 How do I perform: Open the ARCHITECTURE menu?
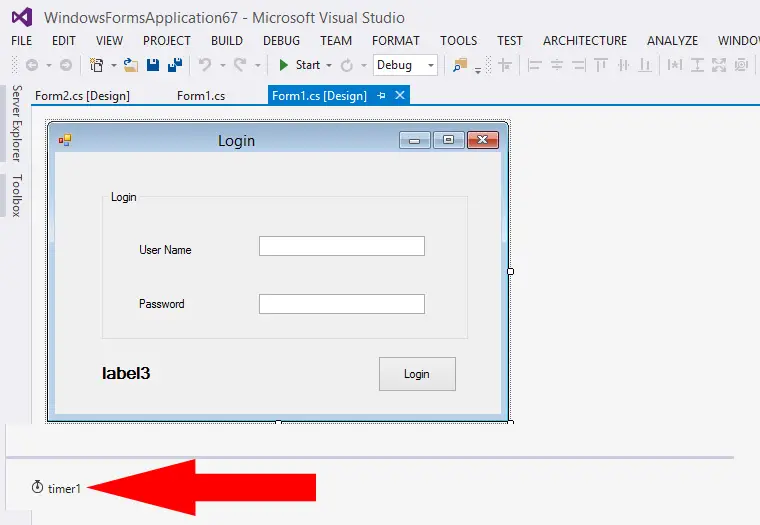(585, 41)
